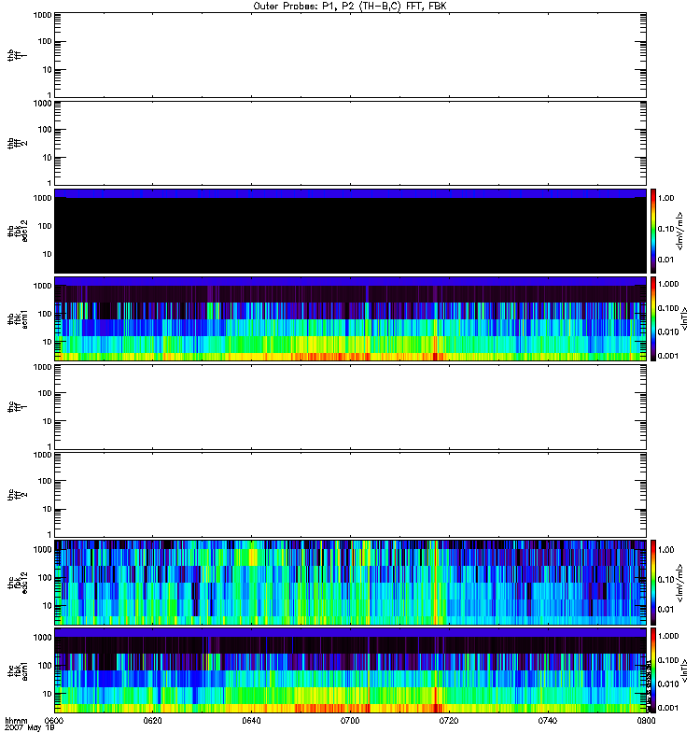Click the thc edc12 mV/m color bar

pos(655,582)
